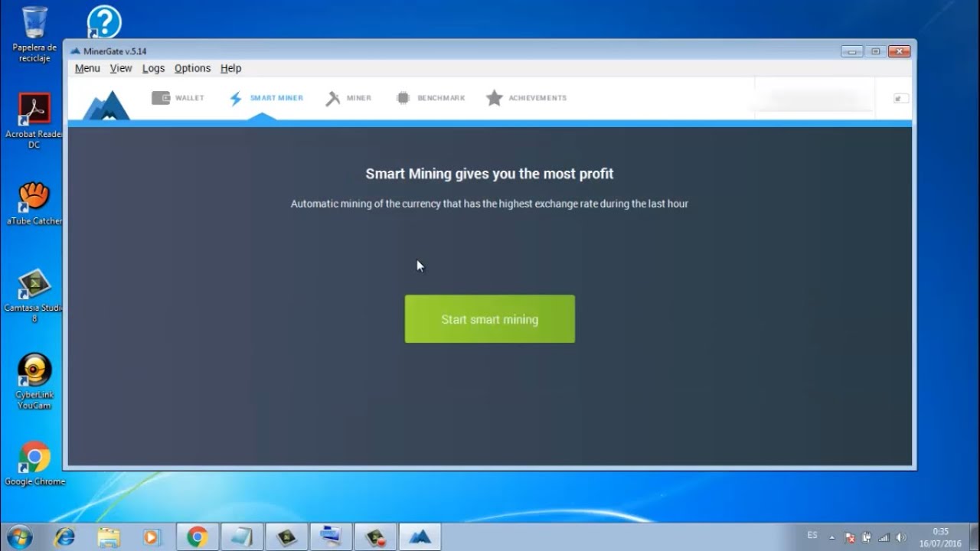Click the MinerGate mountain logo

106,105
